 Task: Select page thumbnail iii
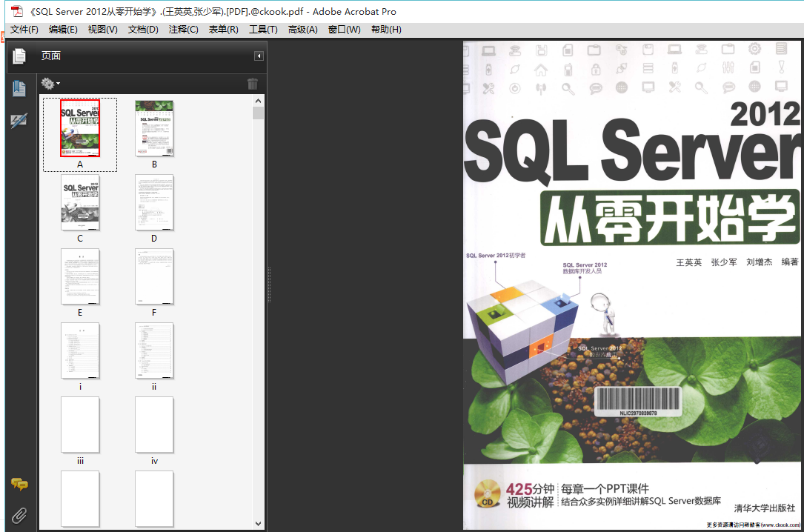tap(80, 425)
